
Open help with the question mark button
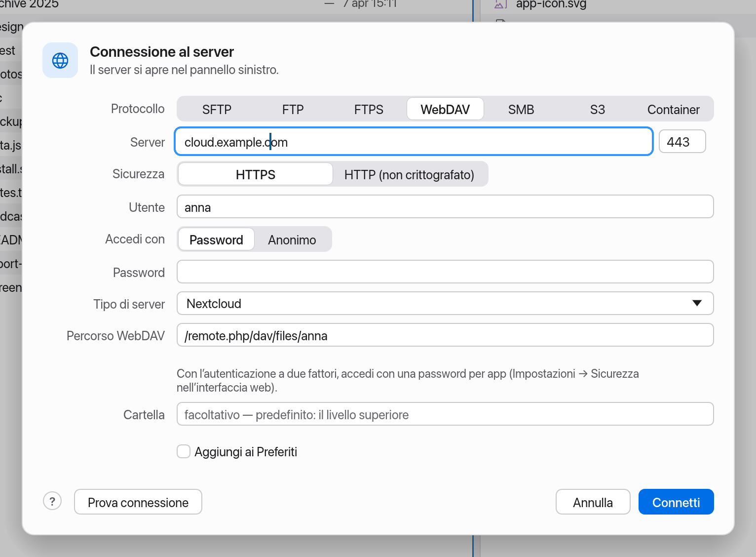pos(52,501)
